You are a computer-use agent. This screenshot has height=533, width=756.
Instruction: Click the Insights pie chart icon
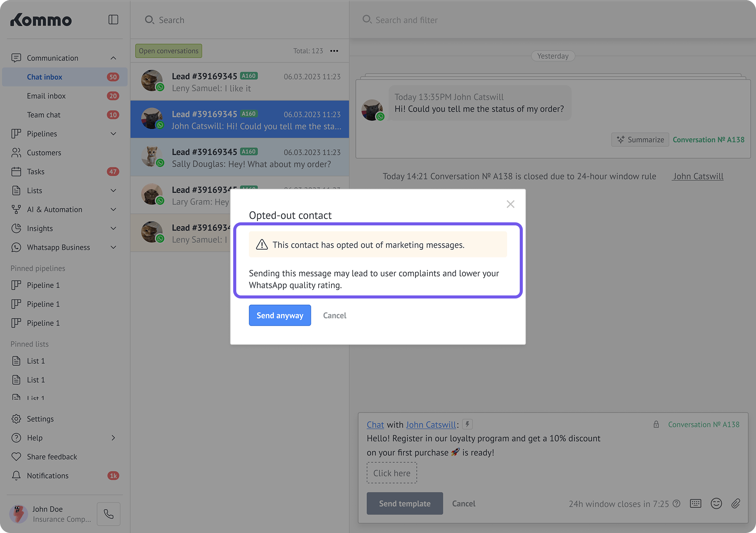pos(16,228)
